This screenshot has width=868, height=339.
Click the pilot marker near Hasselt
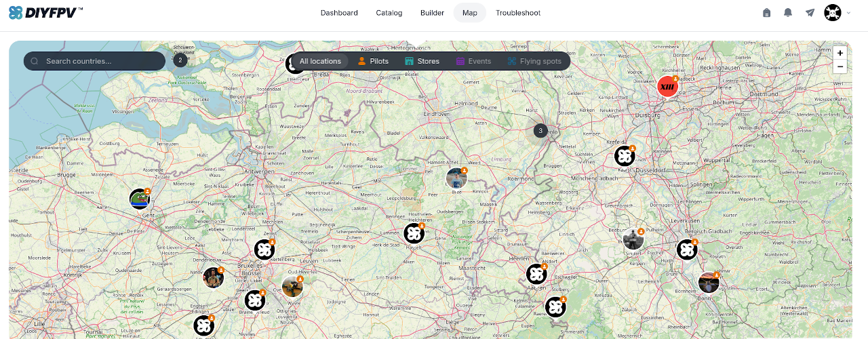pyautogui.click(x=414, y=233)
